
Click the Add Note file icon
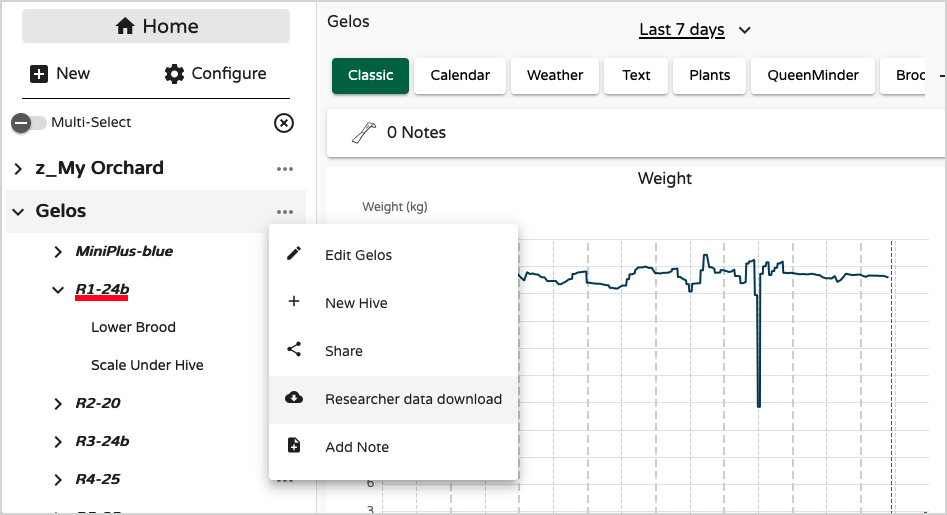tap(294, 446)
